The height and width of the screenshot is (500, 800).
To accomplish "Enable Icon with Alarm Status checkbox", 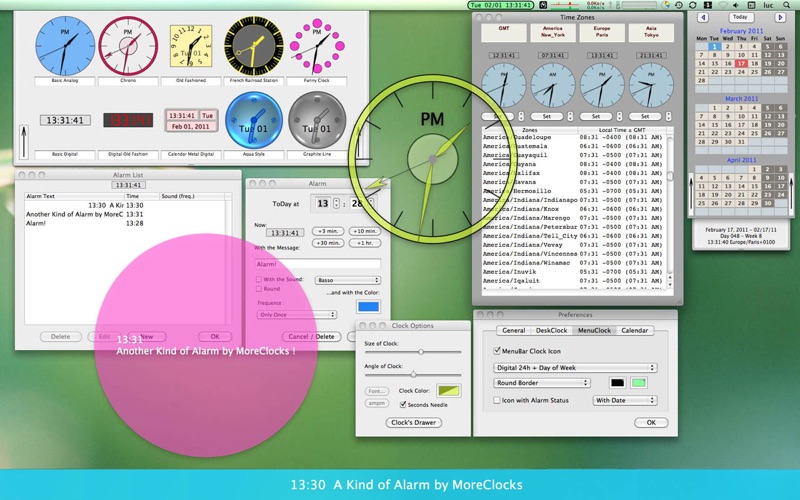I will click(497, 401).
